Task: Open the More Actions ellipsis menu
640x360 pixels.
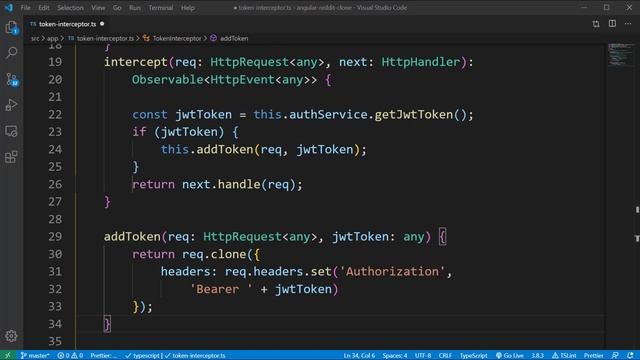Action: click(628, 24)
